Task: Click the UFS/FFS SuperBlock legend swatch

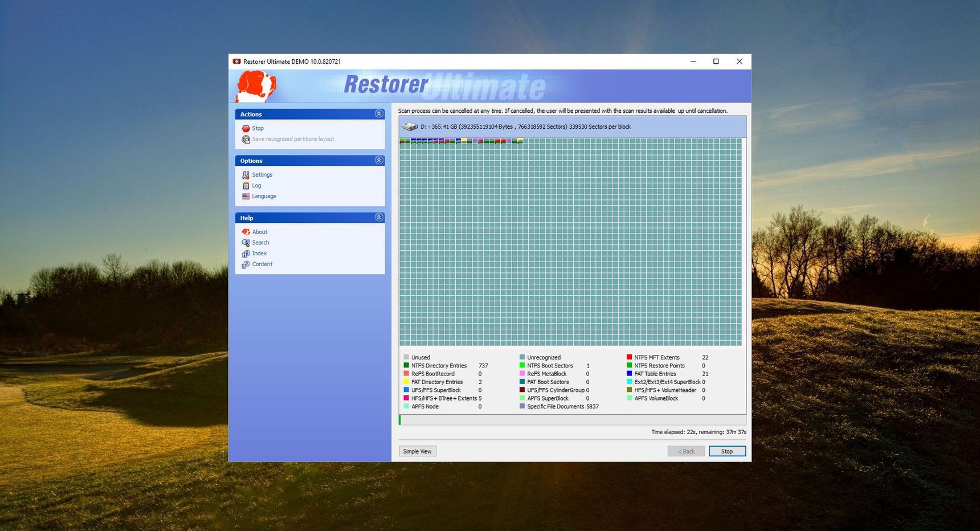Action: [x=406, y=390]
